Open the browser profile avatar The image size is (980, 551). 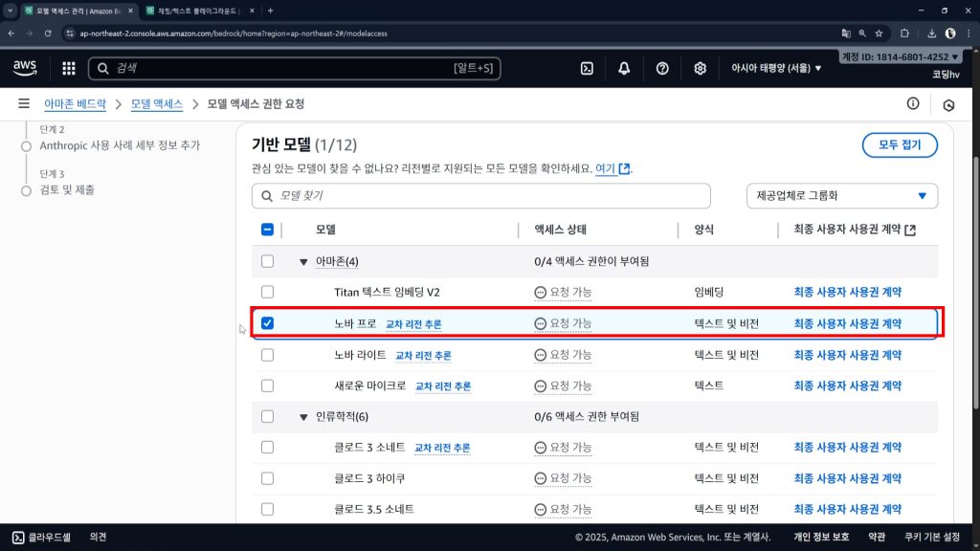point(950,33)
